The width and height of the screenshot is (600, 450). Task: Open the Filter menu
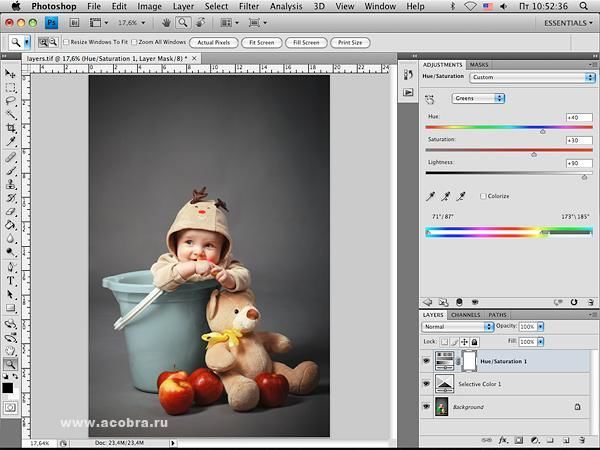(248, 6)
